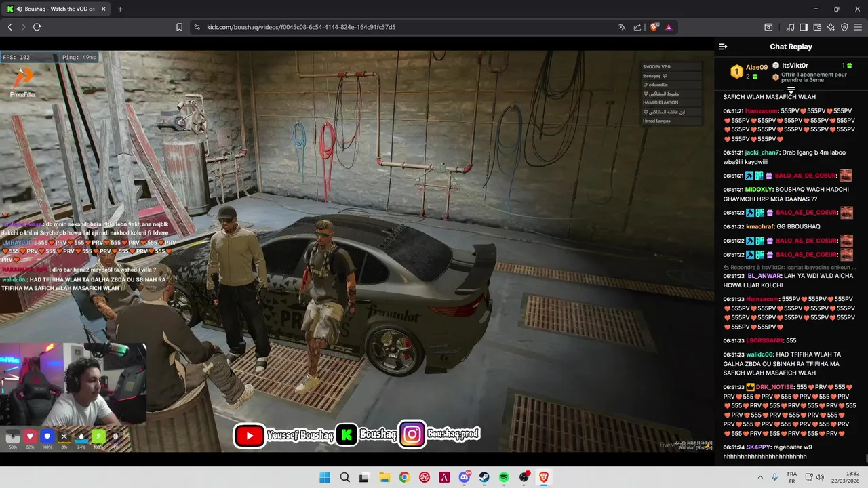Open the Brave Rewards triangle icon

[669, 27]
